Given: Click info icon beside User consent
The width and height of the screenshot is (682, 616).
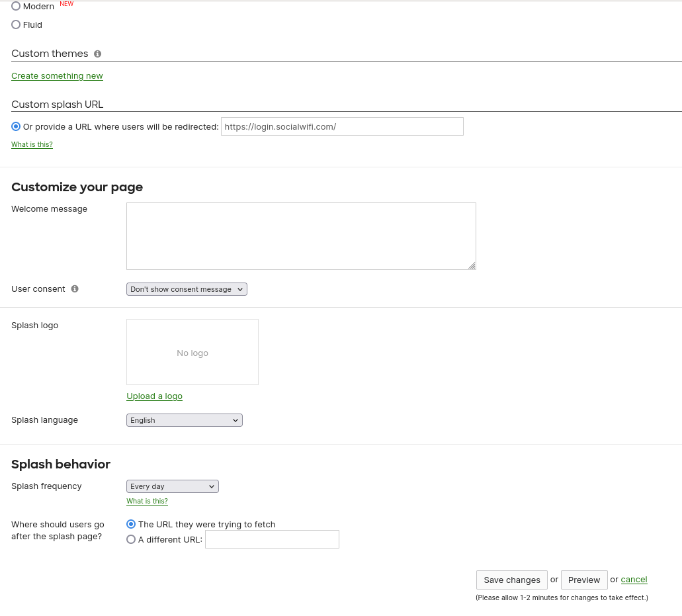Looking at the screenshot, I should pyautogui.click(x=75, y=289).
